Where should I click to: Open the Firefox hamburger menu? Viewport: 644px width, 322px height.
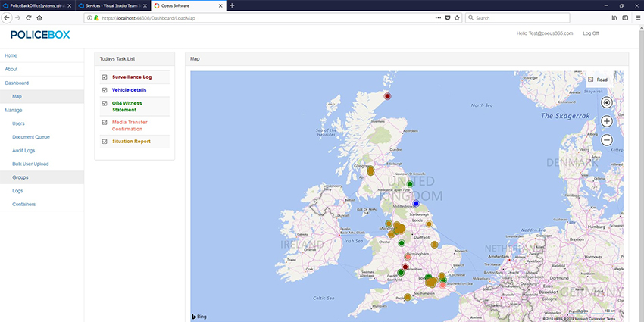pyautogui.click(x=635, y=17)
